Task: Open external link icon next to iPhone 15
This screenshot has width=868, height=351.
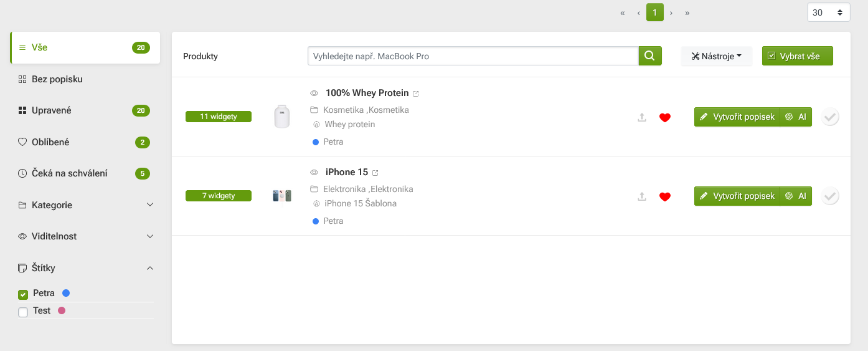Action: 375,173
